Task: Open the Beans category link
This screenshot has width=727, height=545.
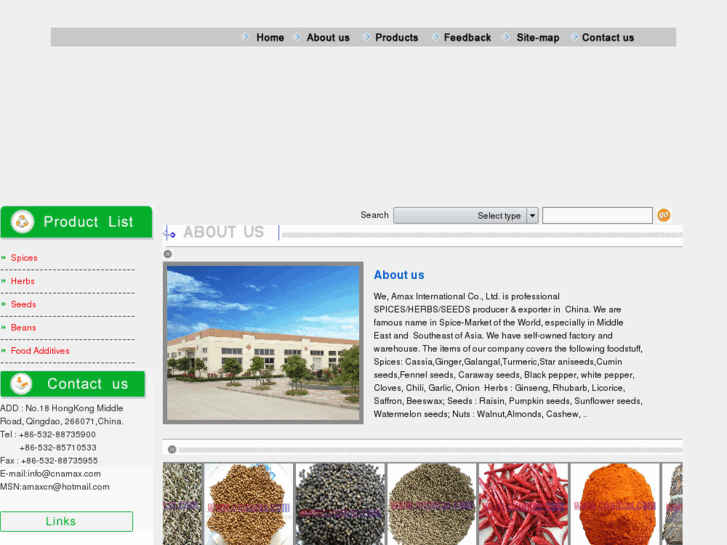Action: [24, 327]
